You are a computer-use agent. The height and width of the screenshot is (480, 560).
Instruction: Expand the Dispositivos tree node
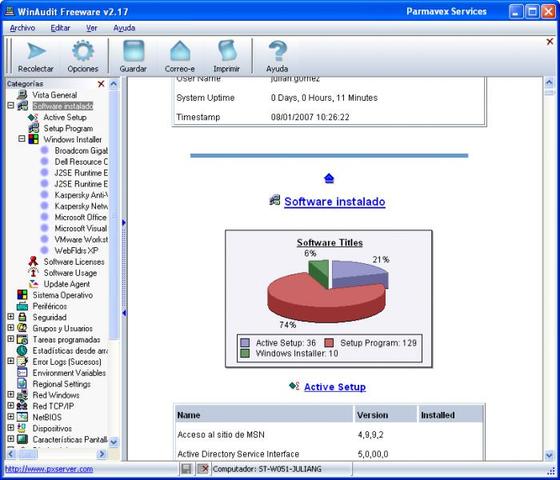[x=11, y=428]
